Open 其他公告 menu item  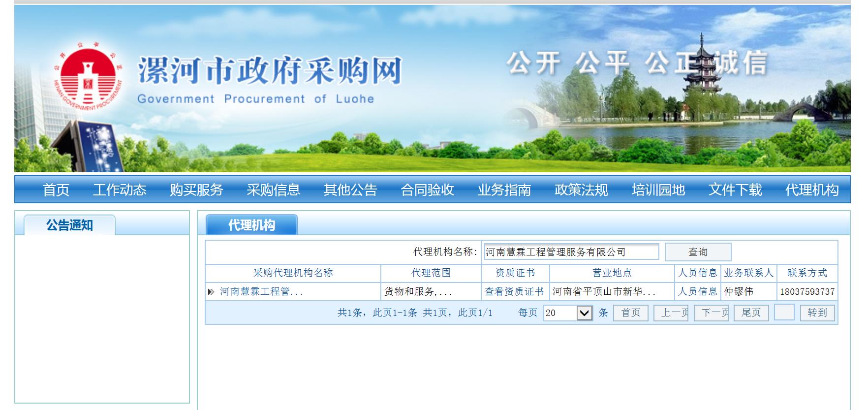pyautogui.click(x=350, y=190)
